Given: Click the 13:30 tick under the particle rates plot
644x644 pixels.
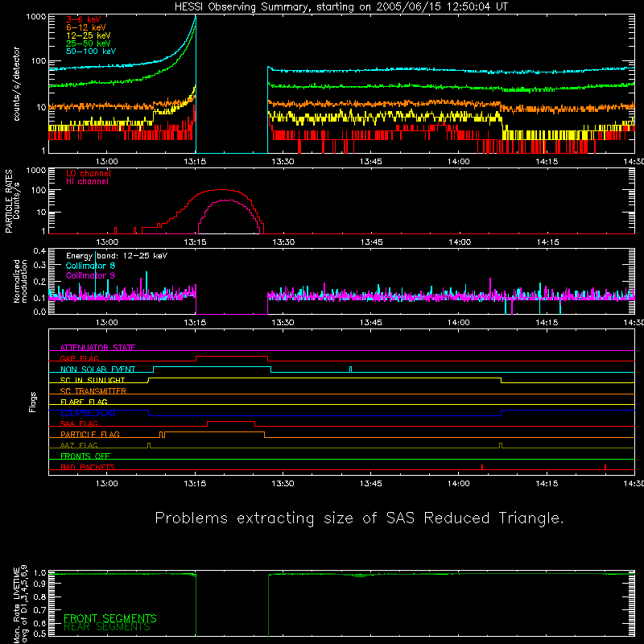Looking at the screenshot, I should (x=283, y=242).
